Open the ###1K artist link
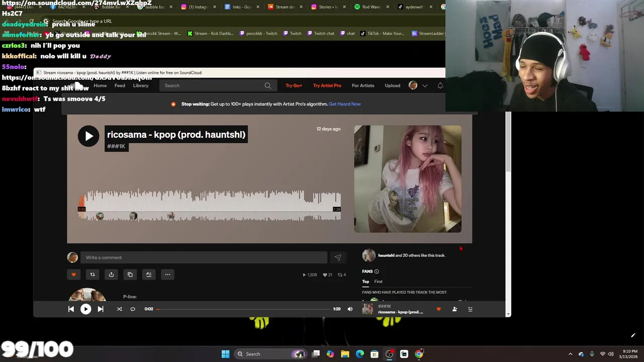The width and height of the screenshot is (644, 362). coord(116,146)
